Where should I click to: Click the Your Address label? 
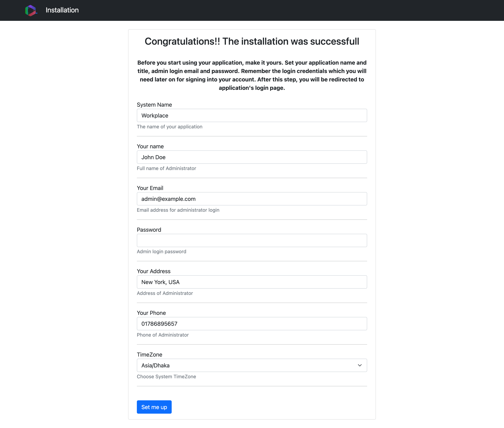[153, 271]
